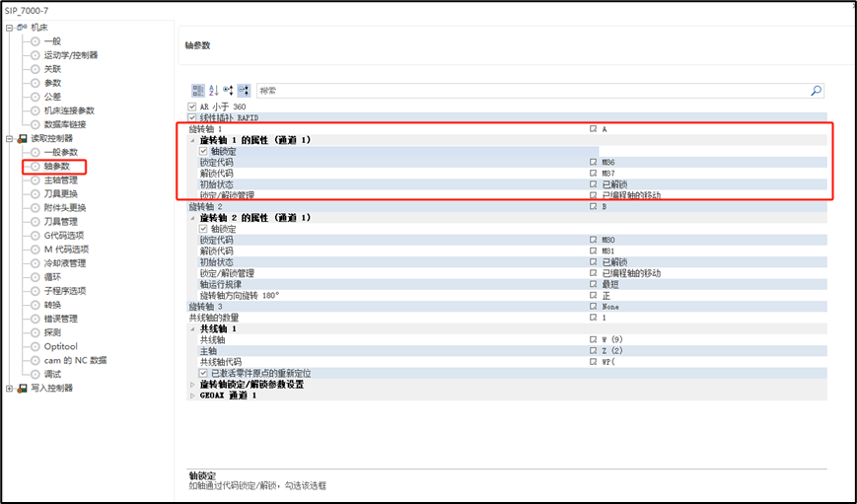Click the edit icon beside W (9) value
The image size is (857, 504).
coord(593,339)
